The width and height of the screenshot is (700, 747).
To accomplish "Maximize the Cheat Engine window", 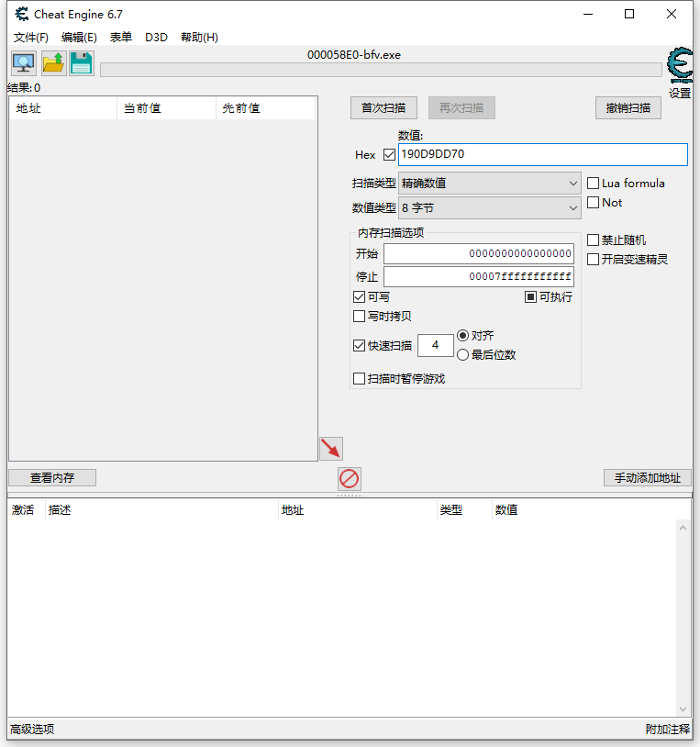I will click(x=629, y=15).
